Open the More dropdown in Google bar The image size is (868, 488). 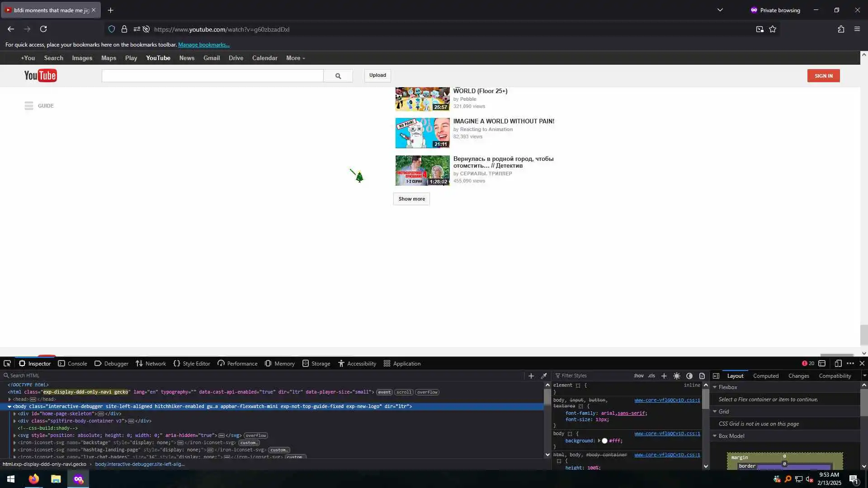tap(295, 58)
